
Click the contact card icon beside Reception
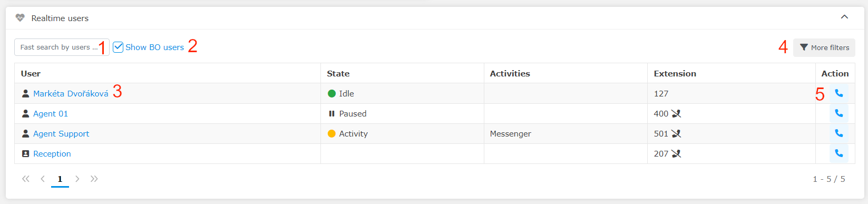(x=25, y=153)
